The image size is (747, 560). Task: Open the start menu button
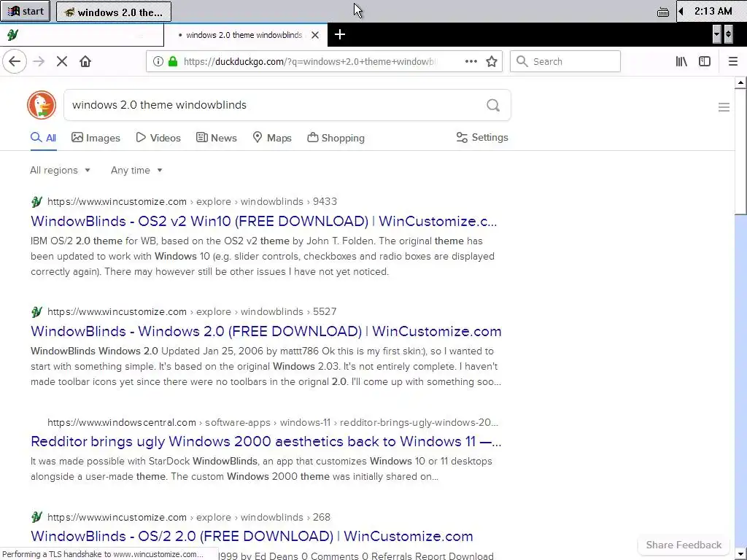pos(26,12)
